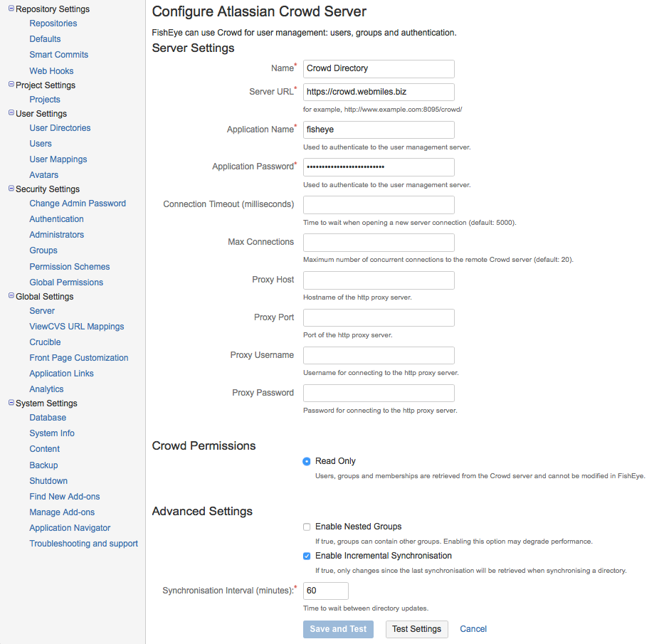Collapse the Project Settings section

[11, 85]
